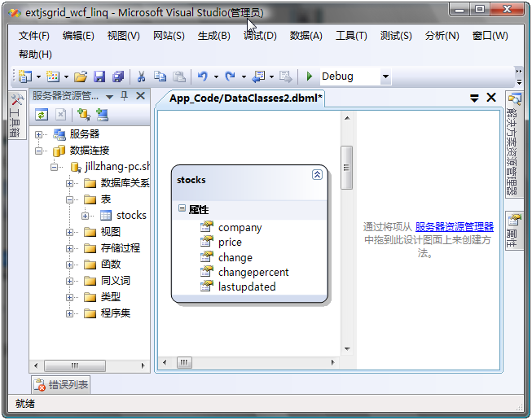Open the 错误列表 panel button
Screen dimensions: 532x420
click(x=61, y=384)
